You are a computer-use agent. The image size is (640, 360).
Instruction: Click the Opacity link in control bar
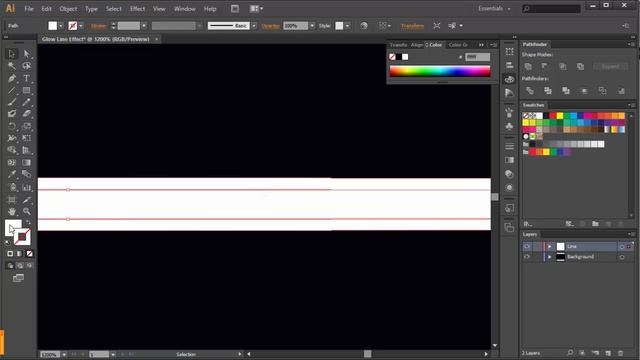click(x=270, y=26)
